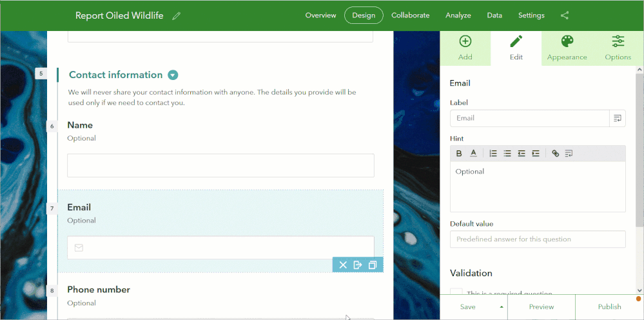Image resolution: width=644 pixels, height=320 pixels.
Task: Insert bulleted list in Hint
Action: point(507,154)
